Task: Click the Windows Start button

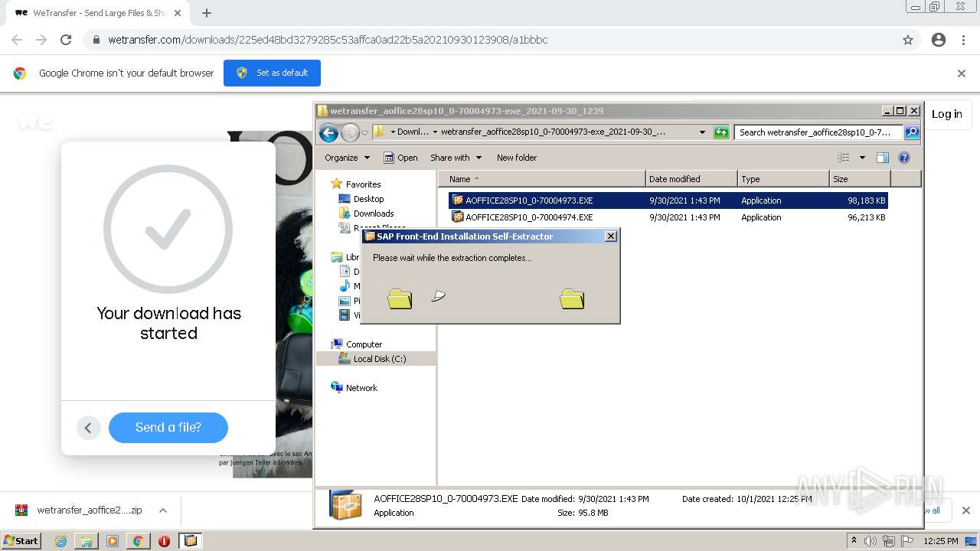Action: 21,540
